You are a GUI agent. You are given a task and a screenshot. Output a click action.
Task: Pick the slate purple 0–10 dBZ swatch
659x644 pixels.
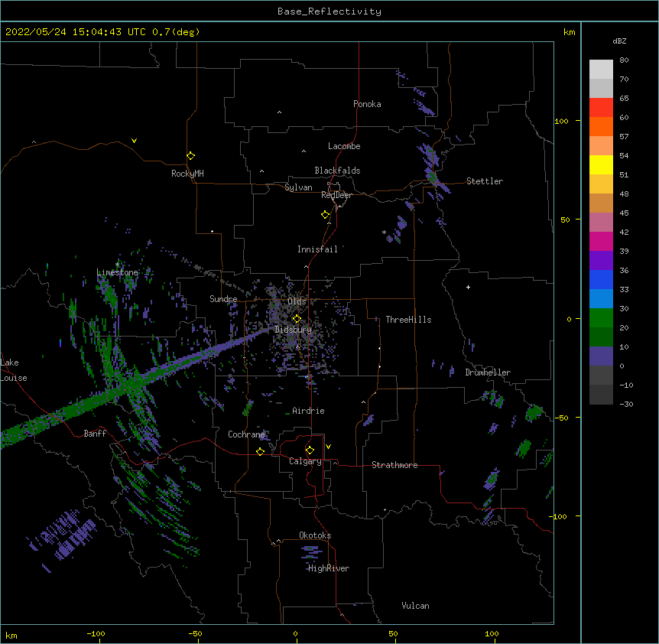point(601,356)
